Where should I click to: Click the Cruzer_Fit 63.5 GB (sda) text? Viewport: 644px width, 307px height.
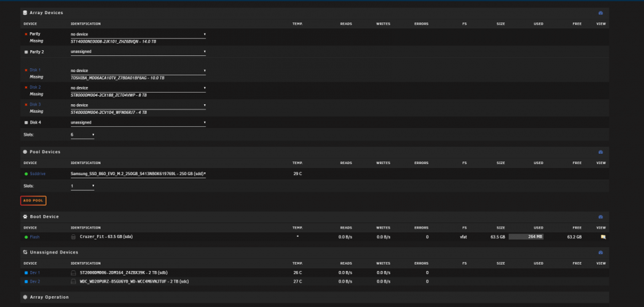[106, 237]
